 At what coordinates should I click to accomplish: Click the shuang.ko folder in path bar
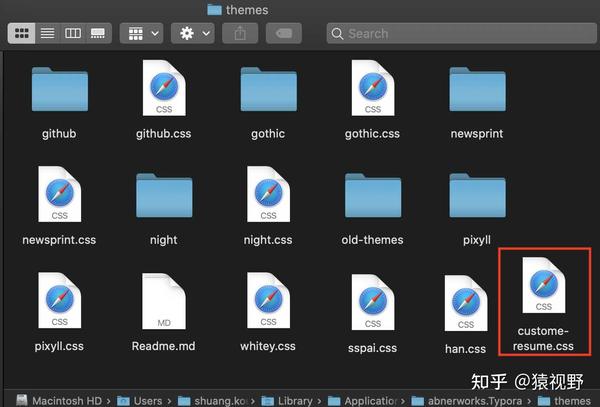coord(212,400)
